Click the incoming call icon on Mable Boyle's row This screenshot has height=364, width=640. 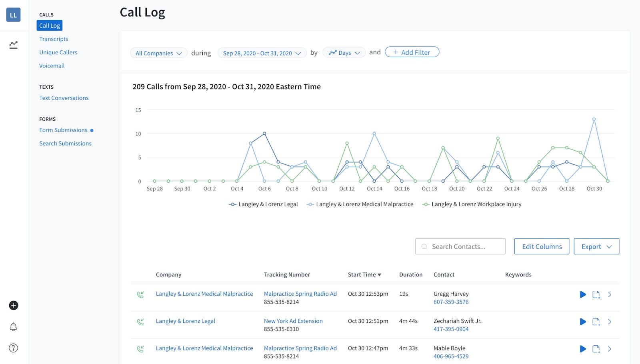(141, 348)
